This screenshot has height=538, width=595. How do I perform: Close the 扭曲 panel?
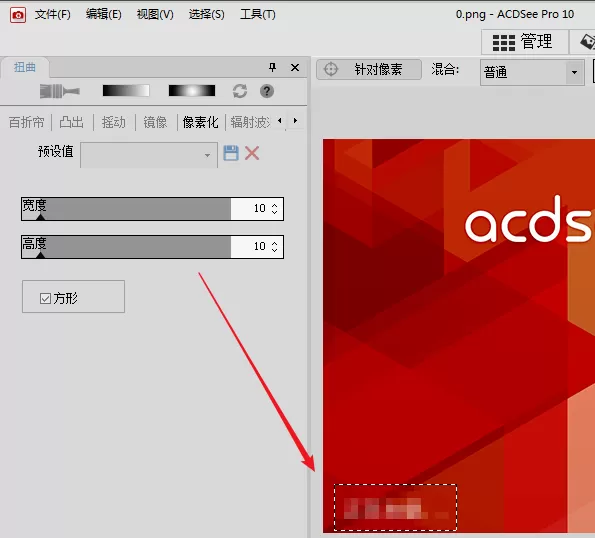pyautogui.click(x=295, y=68)
